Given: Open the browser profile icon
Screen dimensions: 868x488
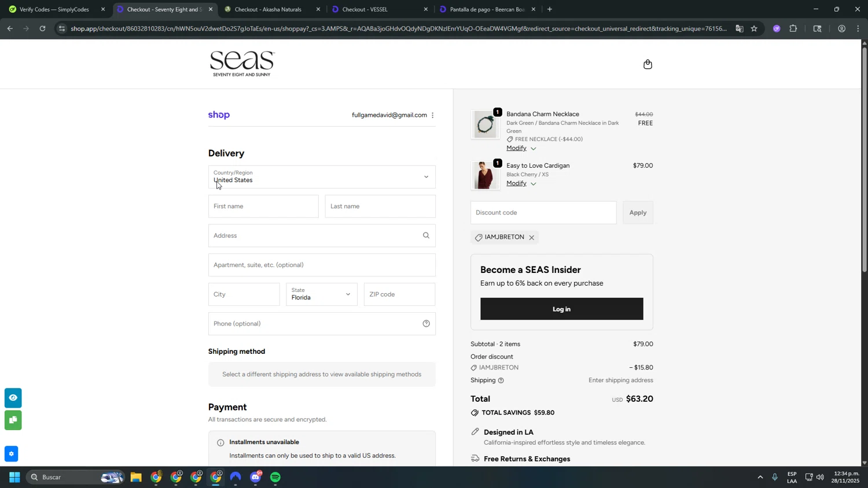Looking at the screenshot, I should pyautogui.click(x=841, y=28).
